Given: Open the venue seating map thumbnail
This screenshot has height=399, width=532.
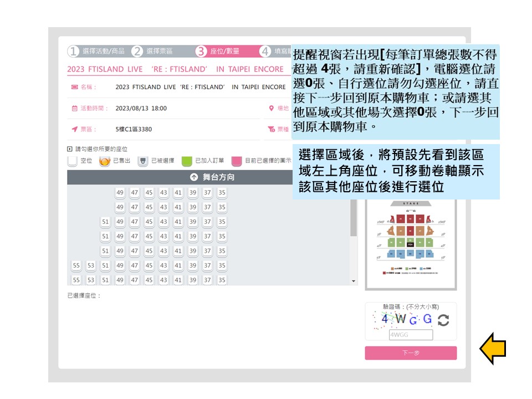Looking at the screenshot, I should pos(411,245).
